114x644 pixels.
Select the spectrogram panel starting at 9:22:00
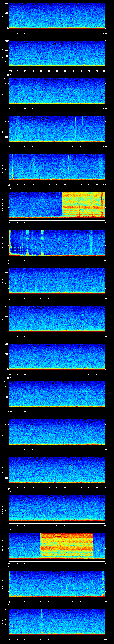[x=57, y=318]
